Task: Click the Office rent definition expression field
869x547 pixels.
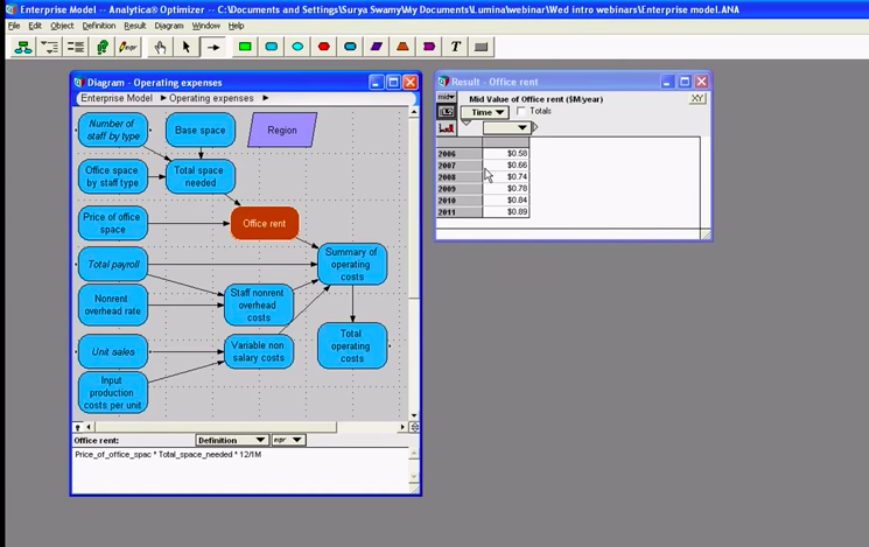Action: point(242,470)
